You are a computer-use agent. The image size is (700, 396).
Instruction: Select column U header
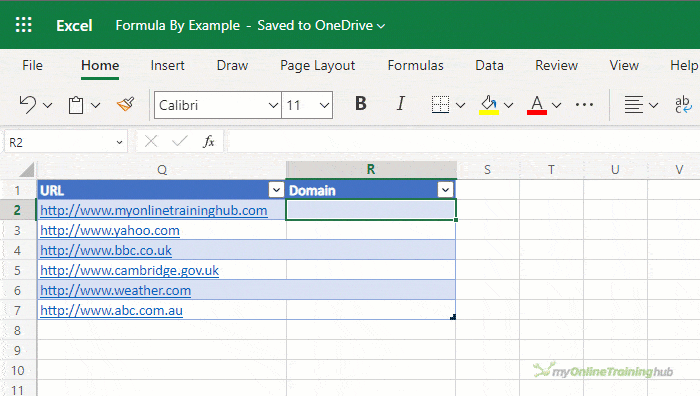point(615,170)
